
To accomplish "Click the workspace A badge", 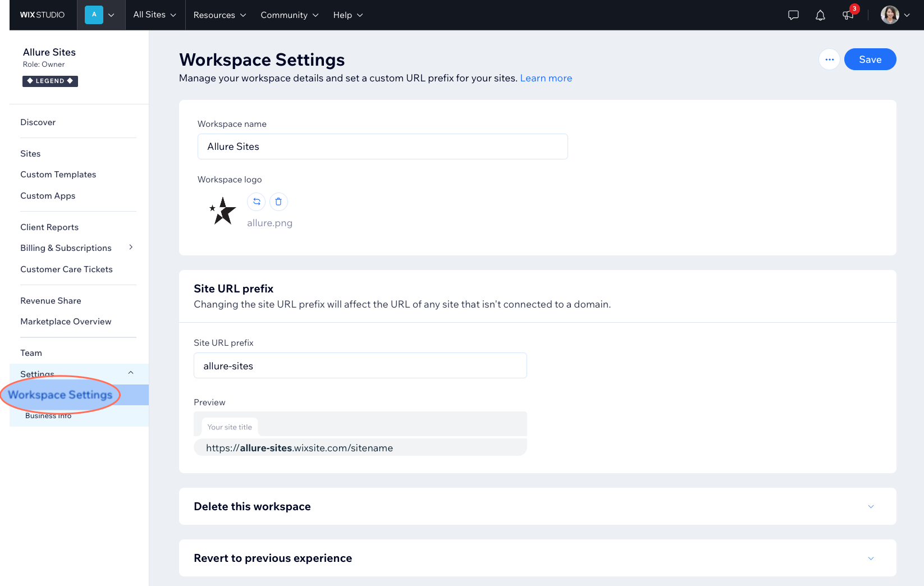I will click(94, 15).
